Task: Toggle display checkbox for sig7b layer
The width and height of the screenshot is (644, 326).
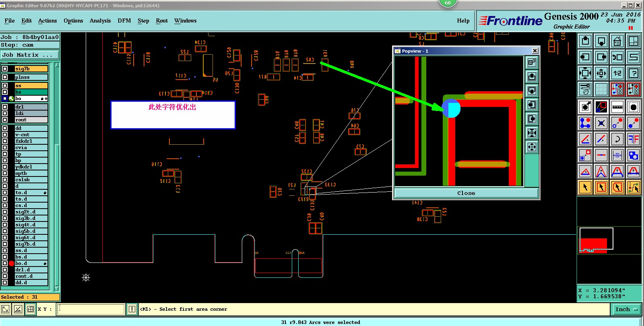Action: 5,69
